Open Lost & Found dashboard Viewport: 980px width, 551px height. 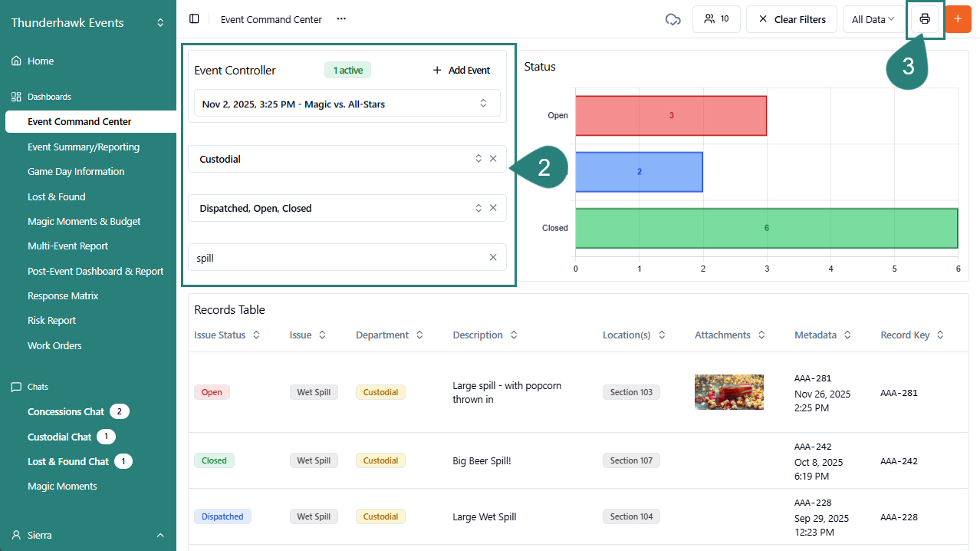(57, 196)
